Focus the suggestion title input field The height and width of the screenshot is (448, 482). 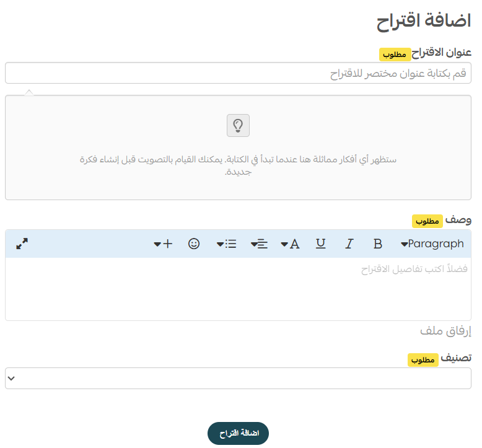pos(238,73)
